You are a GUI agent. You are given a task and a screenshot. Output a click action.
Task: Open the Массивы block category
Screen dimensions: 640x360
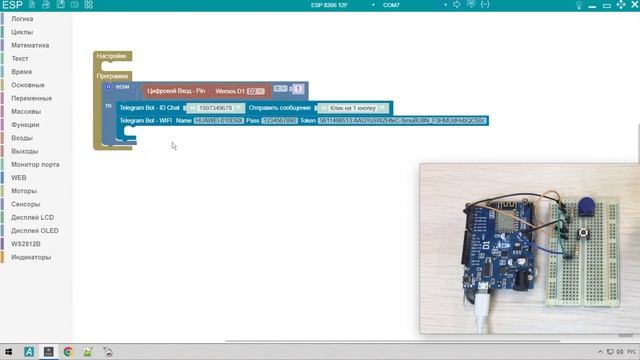coord(26,111)
